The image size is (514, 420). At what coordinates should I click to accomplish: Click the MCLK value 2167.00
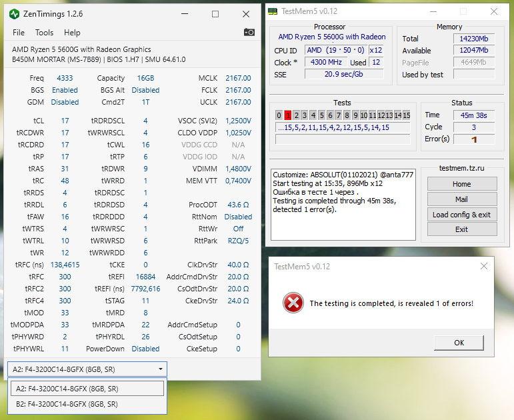coord(238,78)
